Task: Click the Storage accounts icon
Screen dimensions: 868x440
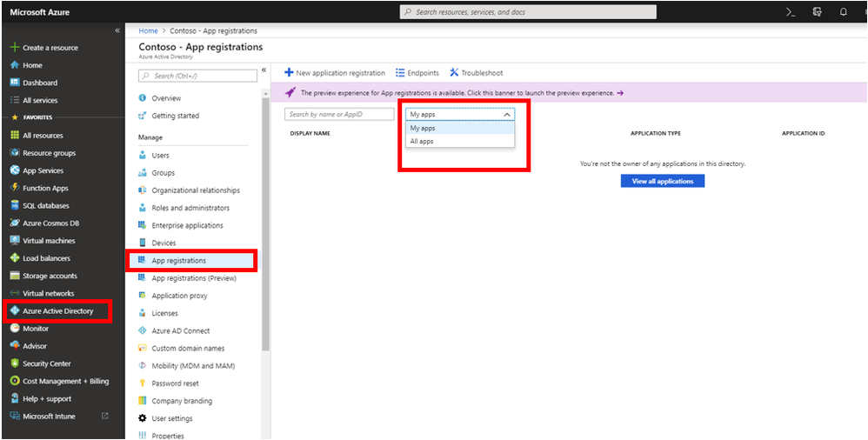Action: pyautogui.click(x=15, y=276)
